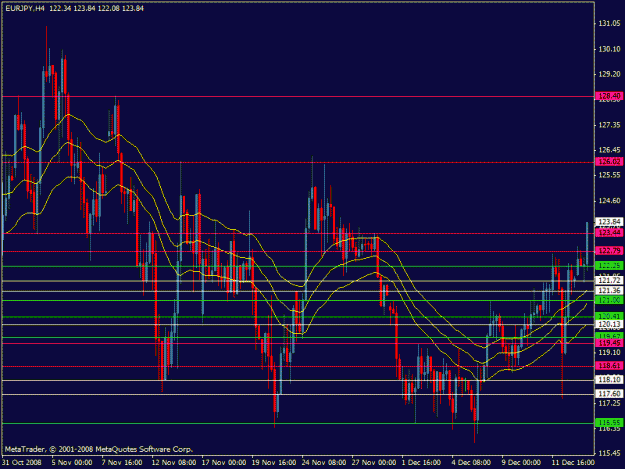Click the 17 Nov 00:00 time label
Image resolution: width=625 pixels, height=469 pixels.
click(224, 463)
